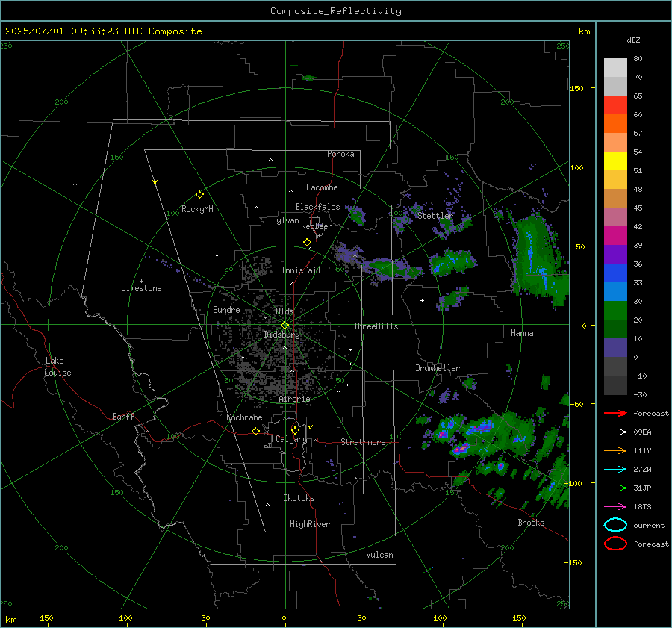Image resolution: width=672 pixels, height=628 pixels.
Task: Click the magenta 18TS arrow symbol
Action: point(615,507)
